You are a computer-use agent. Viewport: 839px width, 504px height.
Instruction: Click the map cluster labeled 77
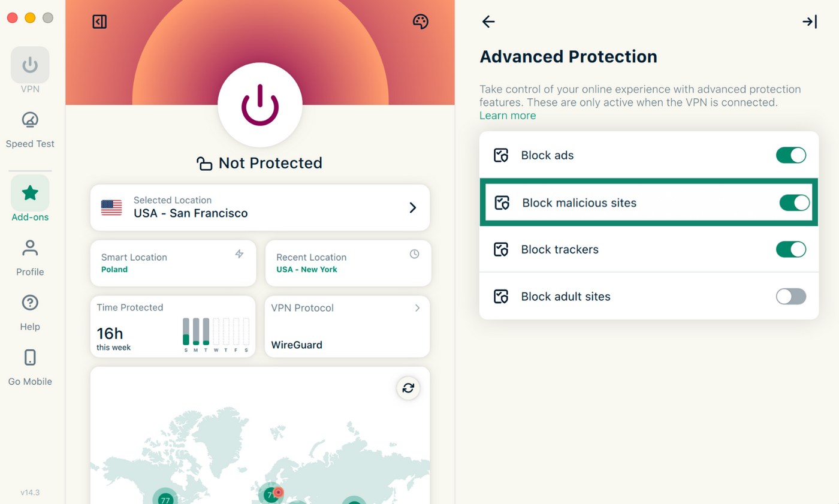tap(165, 499)
